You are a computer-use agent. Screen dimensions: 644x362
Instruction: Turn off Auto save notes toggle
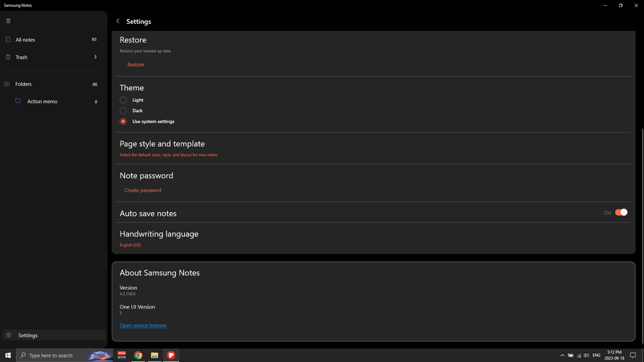(621, 213)
